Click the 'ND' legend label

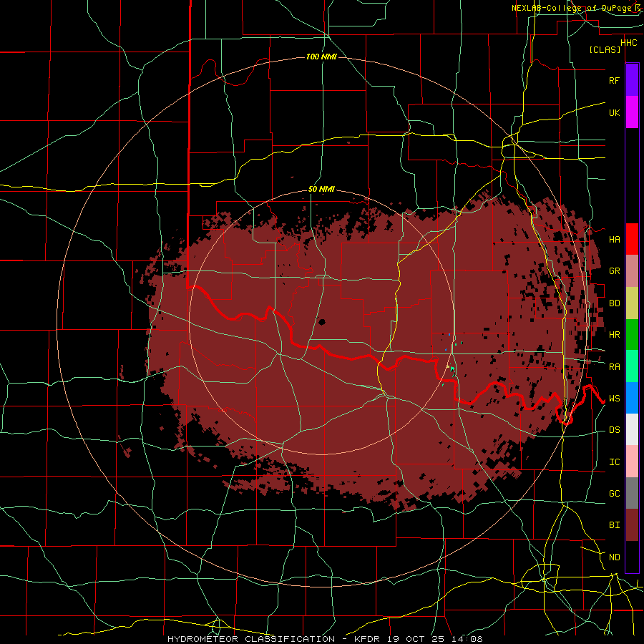click(614, 557)
